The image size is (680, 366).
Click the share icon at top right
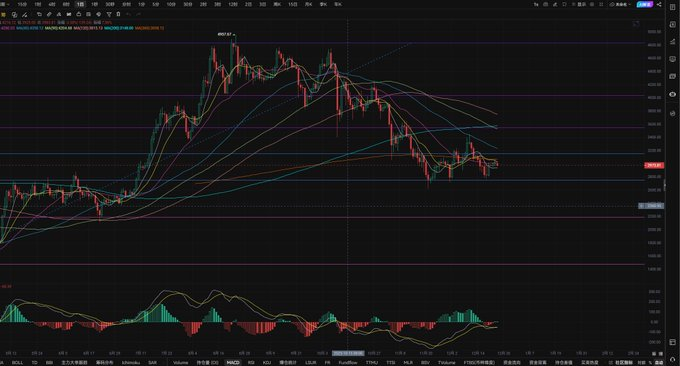pos(659,4)
